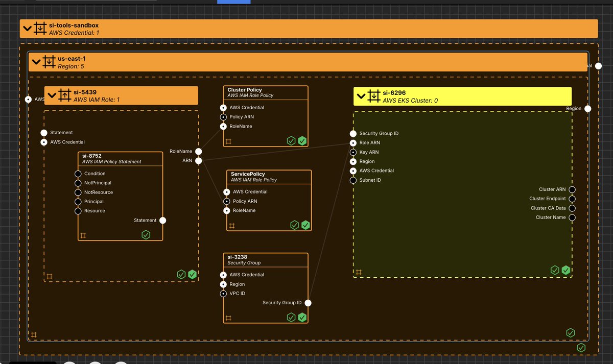Click the si-5439 frame bottom-left type icon

pyautogui.click(x=50, y=276)
